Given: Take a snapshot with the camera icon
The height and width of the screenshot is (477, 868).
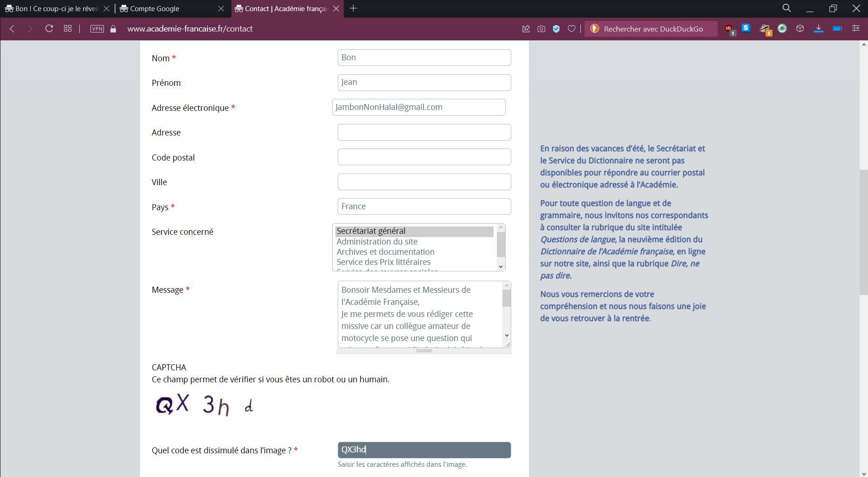Looking at the screenshot, I should click(x=541, y=29).
